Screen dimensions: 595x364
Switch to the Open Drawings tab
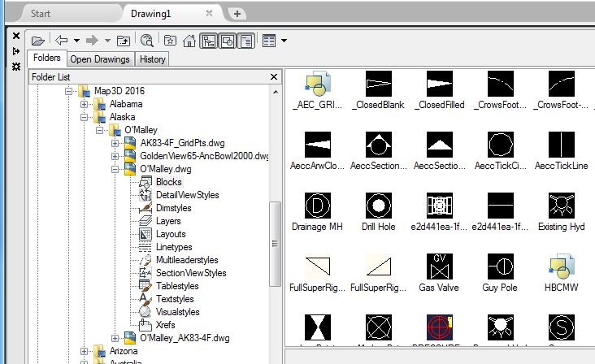(100, 59)
